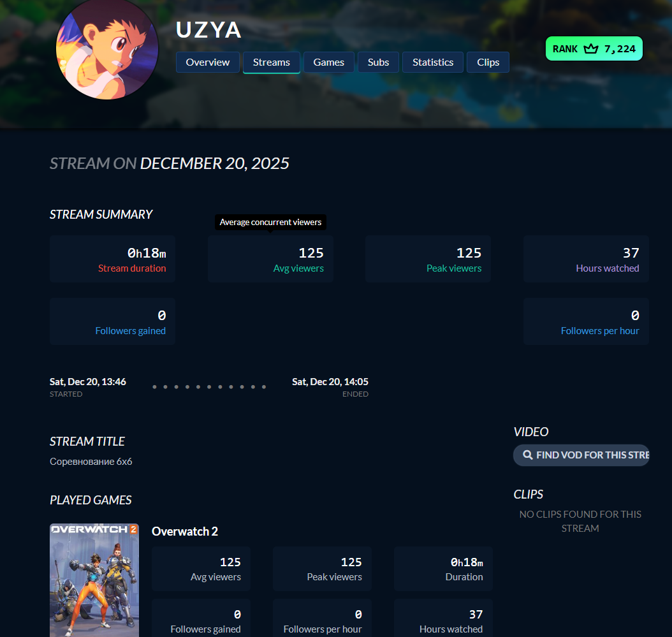Open the Statistics tab
Screen dimensions: 672x637
433,62
